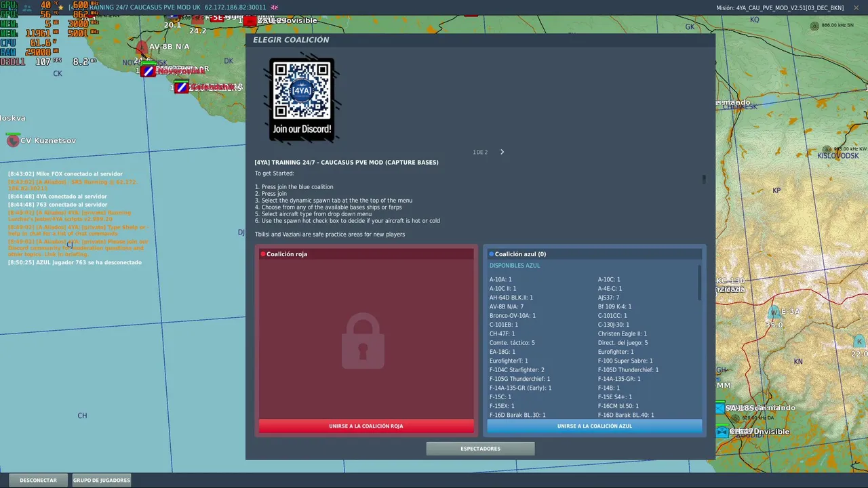Select upper red striped Novorossiysk unit icon
The image size is (868, 488).
click(148, 70)
